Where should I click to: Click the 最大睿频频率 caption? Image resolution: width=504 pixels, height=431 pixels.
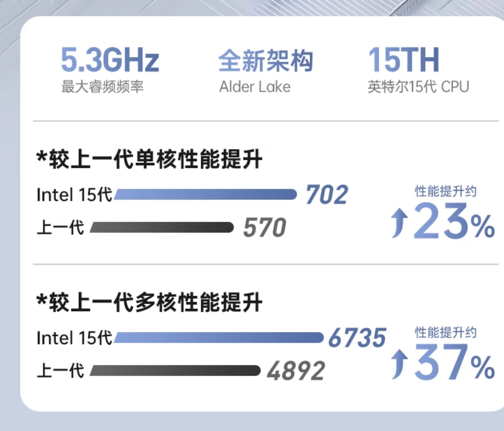point(102,87)
